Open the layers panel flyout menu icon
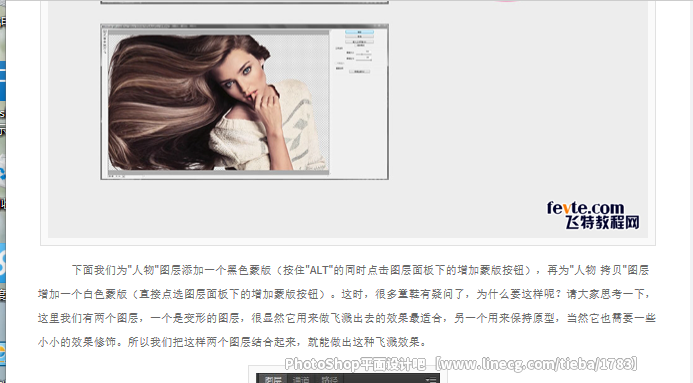This screenshot has width=693, height=383. (430, 379)
